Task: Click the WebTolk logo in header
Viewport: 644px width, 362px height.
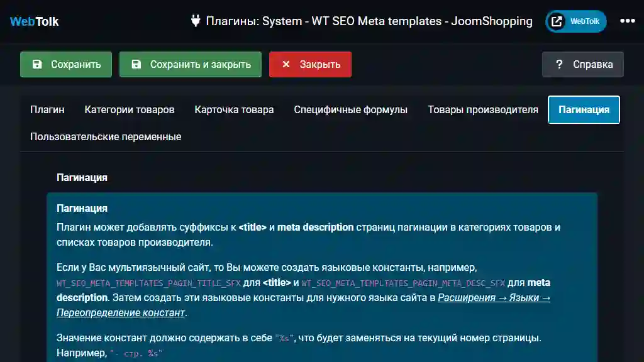Action: click(x=35, y=21)
